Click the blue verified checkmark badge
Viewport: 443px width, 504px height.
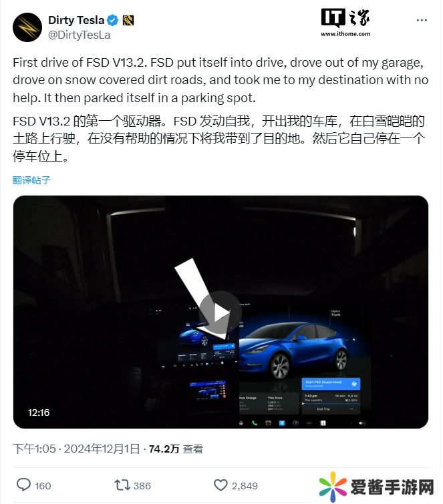click(x=113, y=21)
